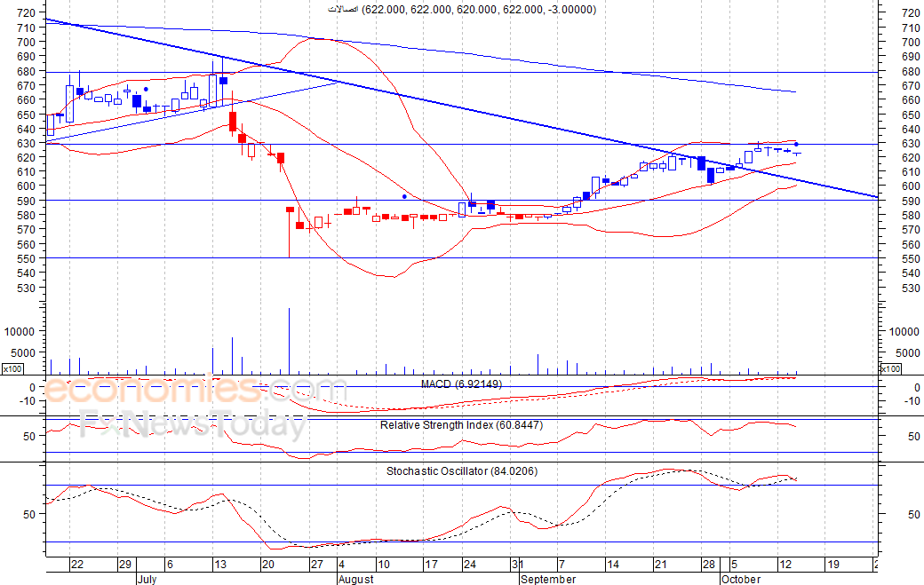Click date label 27 on the time axis
Image resolution: width=924 pixels, height=585 pixels.
[317, 565]
